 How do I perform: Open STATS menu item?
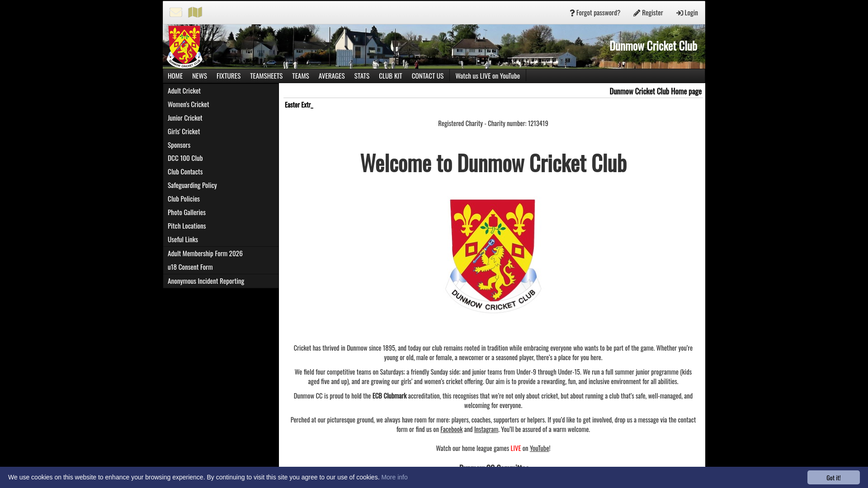coord(362,76)
